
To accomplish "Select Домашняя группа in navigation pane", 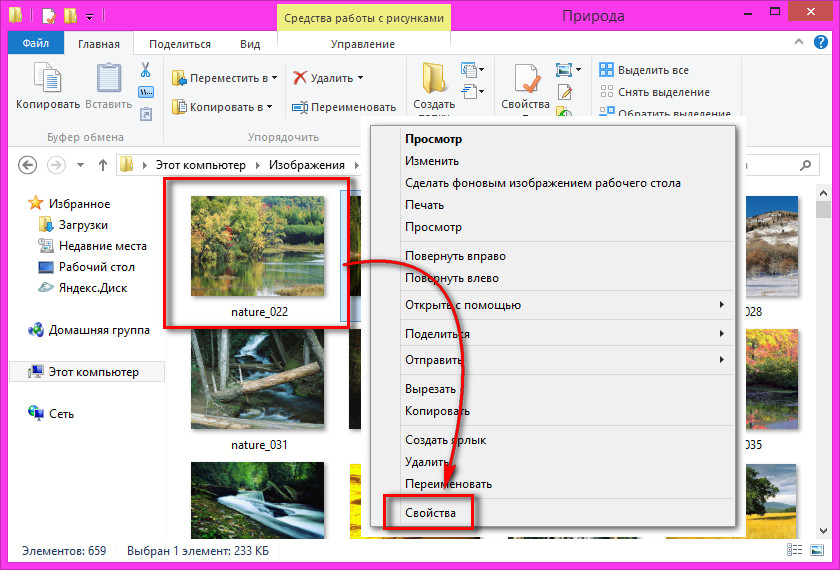I will pos(88,330).
